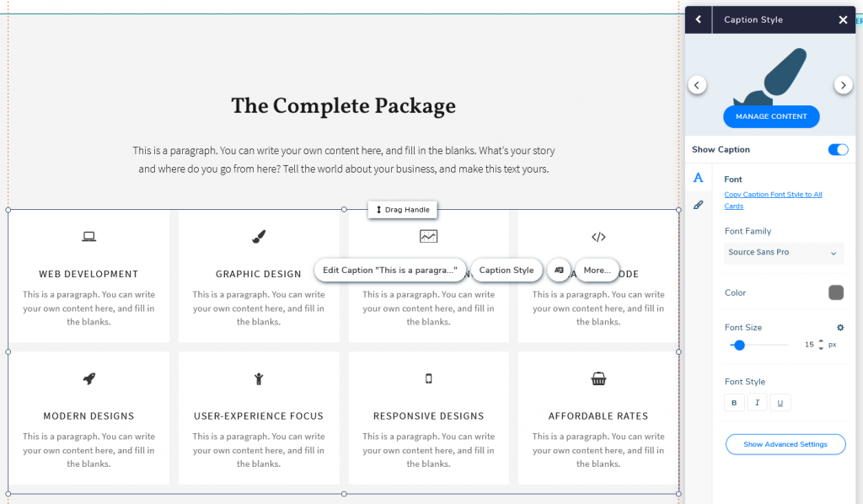Go to next card image arrow
Viewport: 863px width, 504px height.
tap(843, 85)
